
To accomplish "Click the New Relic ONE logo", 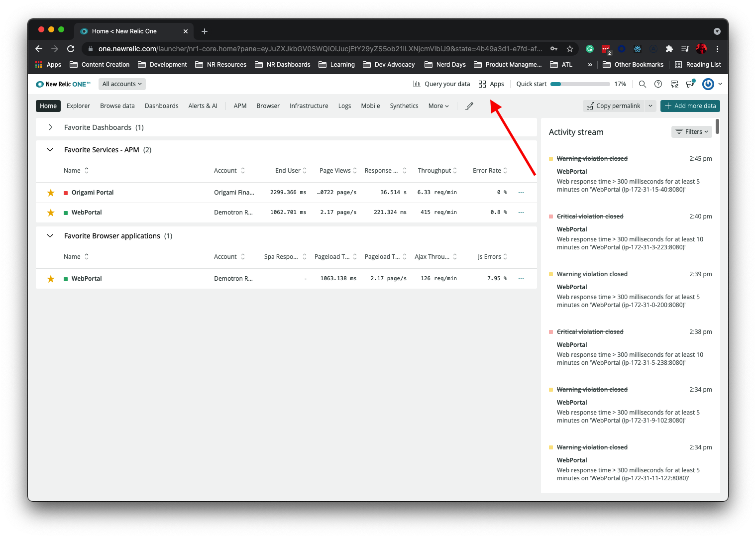I will click(x=63, y=84).
